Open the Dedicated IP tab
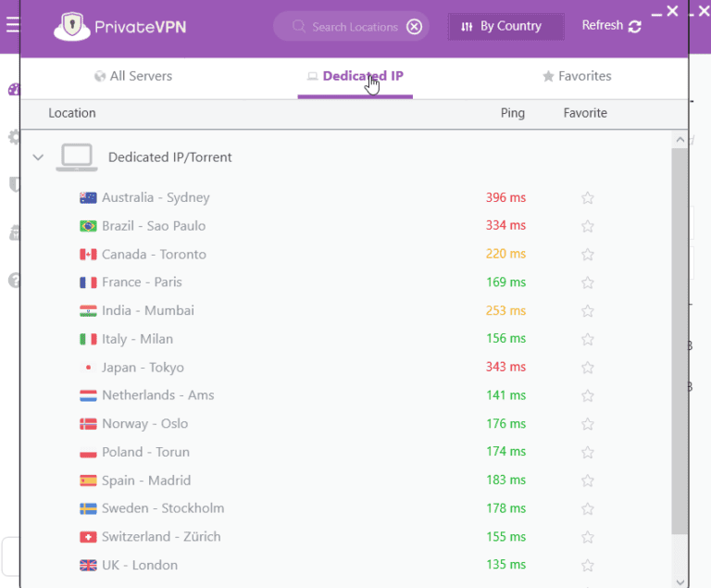711x588 pixels. (355, 76)
